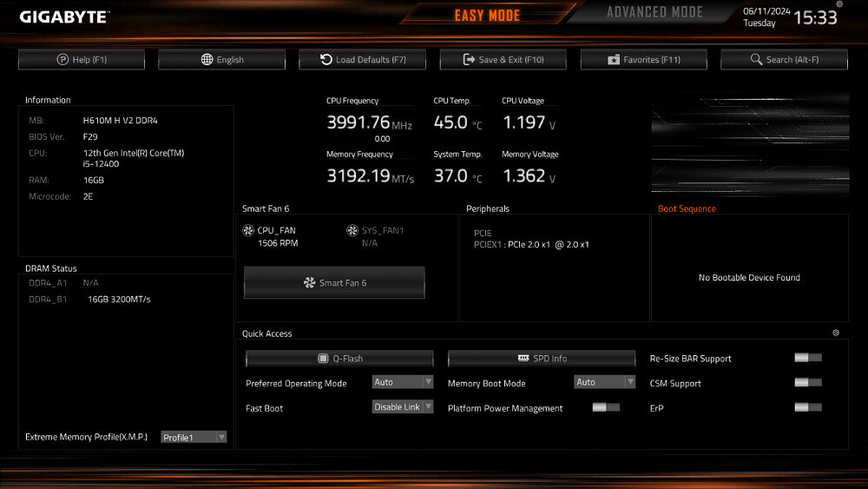This screenshot has height=489, width=868.
Task: Click the Search magnifier icon
Action: click(x=756, y=59)
